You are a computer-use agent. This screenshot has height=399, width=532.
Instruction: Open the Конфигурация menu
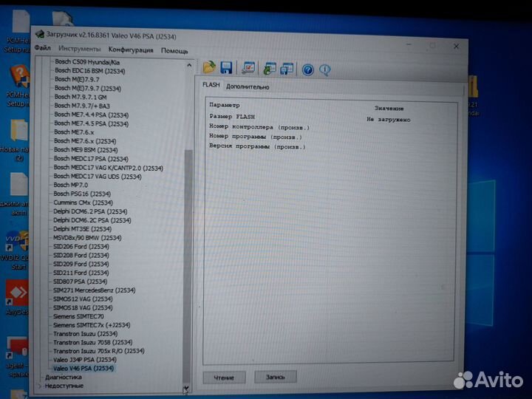[131, 50]
